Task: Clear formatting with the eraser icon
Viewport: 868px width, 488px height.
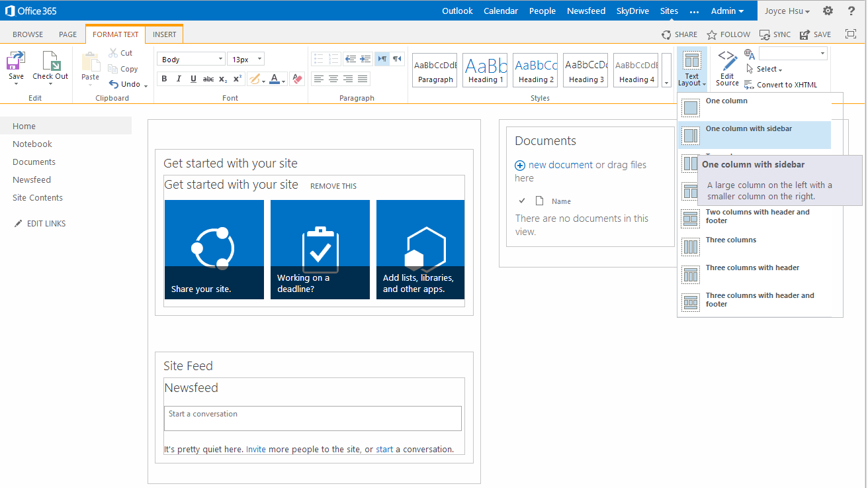Action: click(x=297, y=79)
